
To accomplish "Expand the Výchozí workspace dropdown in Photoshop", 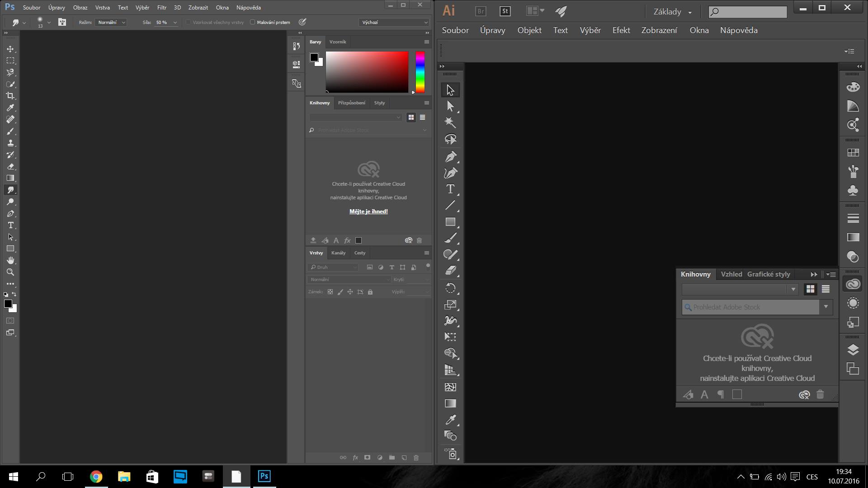I will pyautogui.click(x=394, y=22).
